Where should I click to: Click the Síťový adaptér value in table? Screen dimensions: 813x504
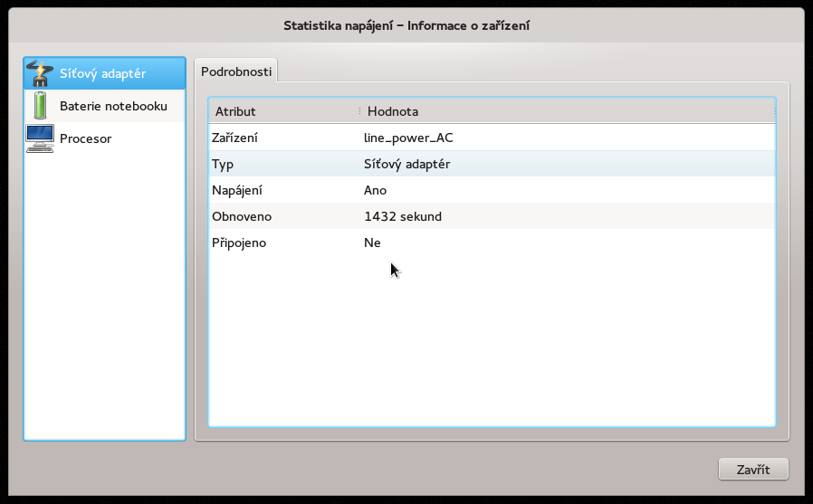(407, 164)
